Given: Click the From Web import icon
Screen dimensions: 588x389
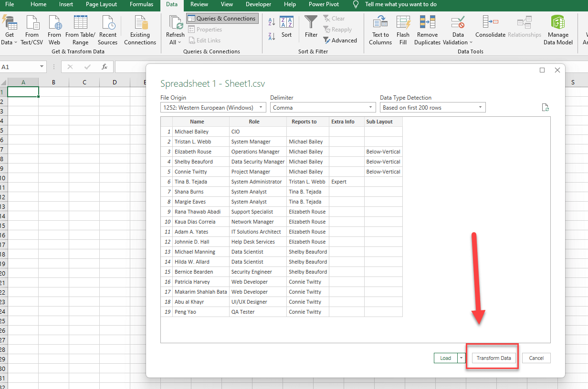Looking at the screenshot, I should [54, 30].
